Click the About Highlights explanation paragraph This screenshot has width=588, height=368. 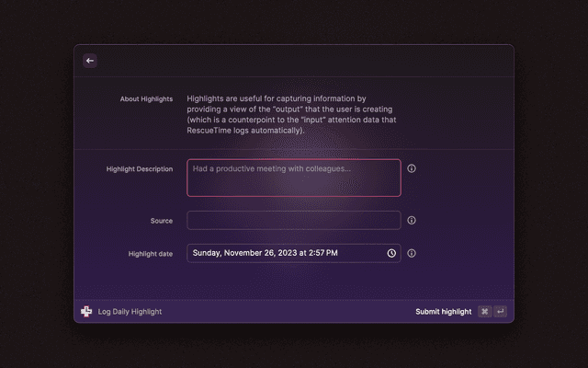[291, 114]
